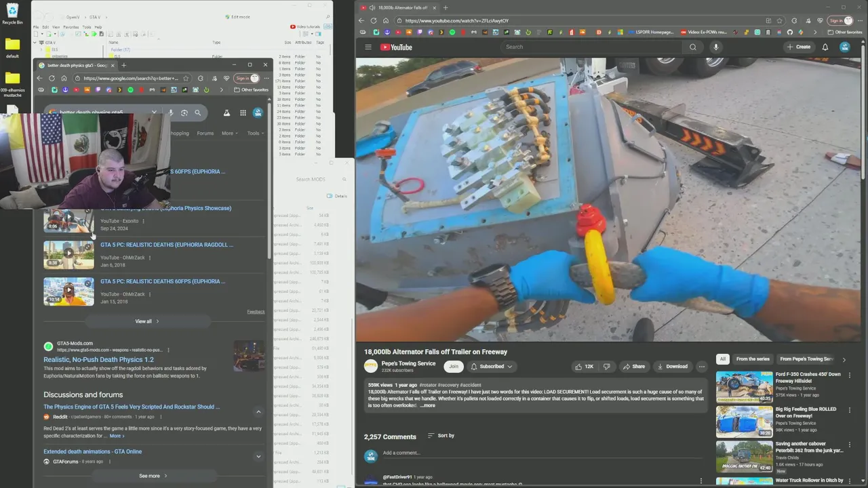Screen dimensions: 868x488
Task: Use Google search by voice microphone
Action: (171, 113)
